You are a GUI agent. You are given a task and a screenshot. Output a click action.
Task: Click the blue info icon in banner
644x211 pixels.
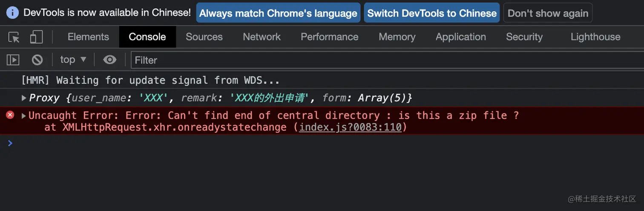[13, 13]
